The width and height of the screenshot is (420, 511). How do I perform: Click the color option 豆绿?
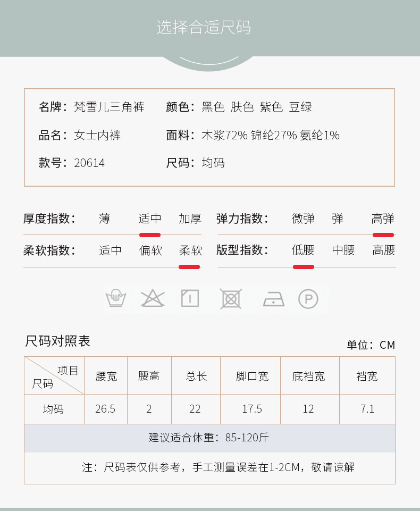click(x=300, y=107)
